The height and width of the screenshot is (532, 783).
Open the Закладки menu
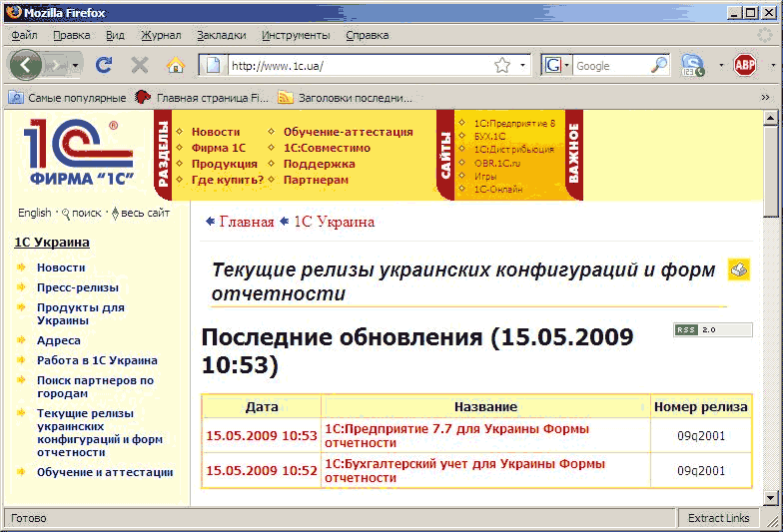tap(222, 36)
